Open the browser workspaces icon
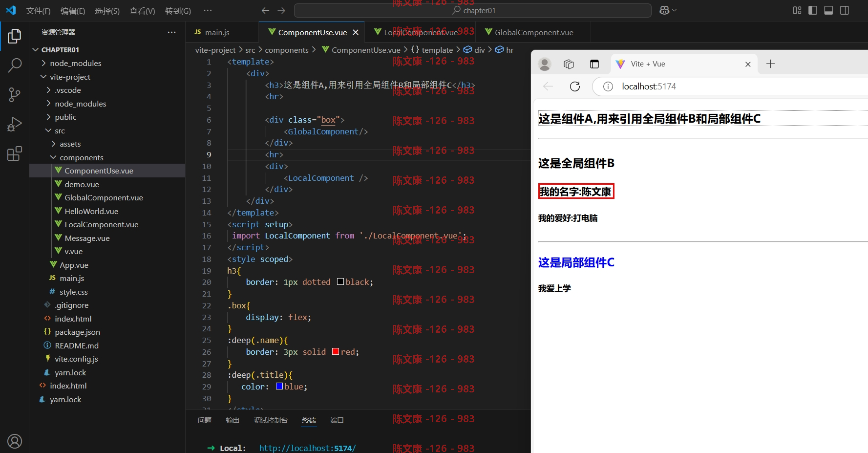Screen dimensions: 868x453 click(569, 64)
